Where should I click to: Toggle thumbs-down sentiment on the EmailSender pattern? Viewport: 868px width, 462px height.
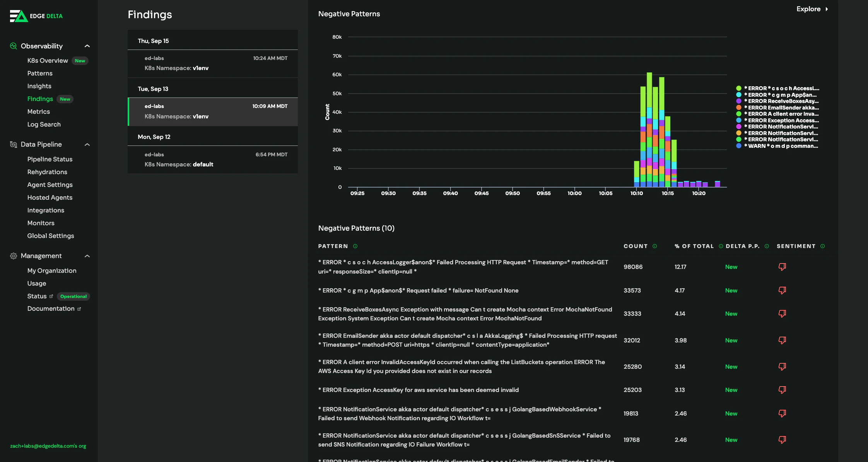[x=783, y=340]
